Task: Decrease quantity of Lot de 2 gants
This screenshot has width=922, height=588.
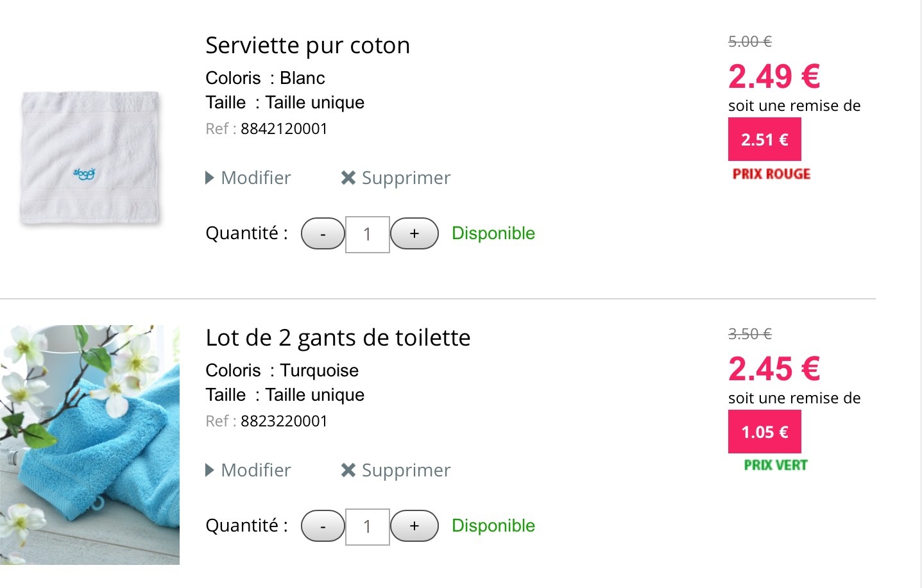Action: 323,526
